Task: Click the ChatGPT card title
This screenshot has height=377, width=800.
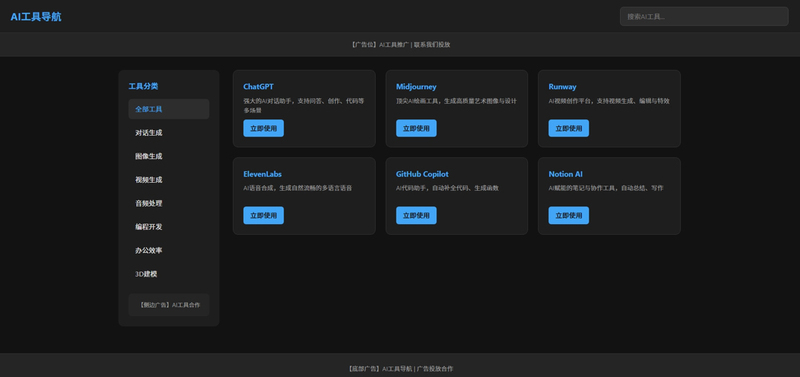Action: (258, 87)
